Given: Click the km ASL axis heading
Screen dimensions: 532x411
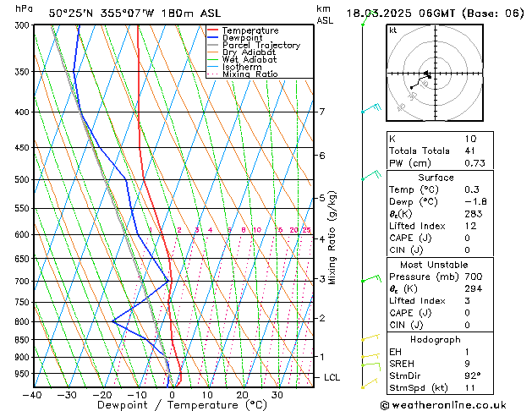Looking at the screenshot, I should point(325,14).
